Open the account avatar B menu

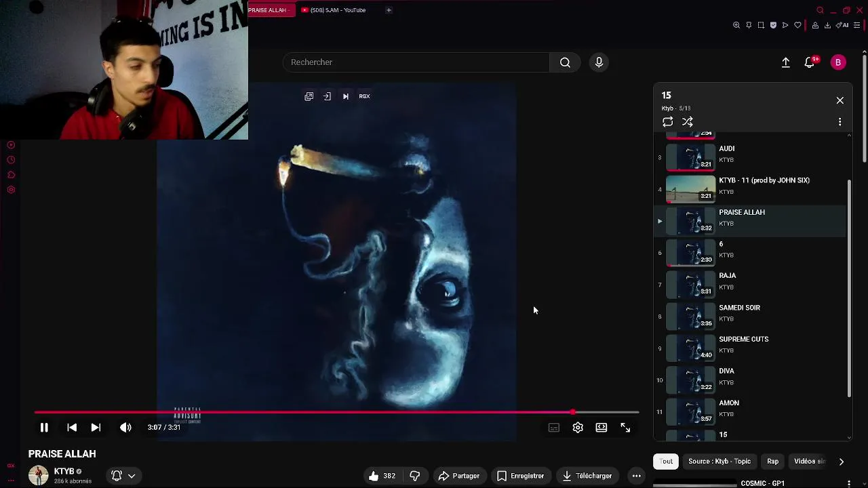coord(838,62)
